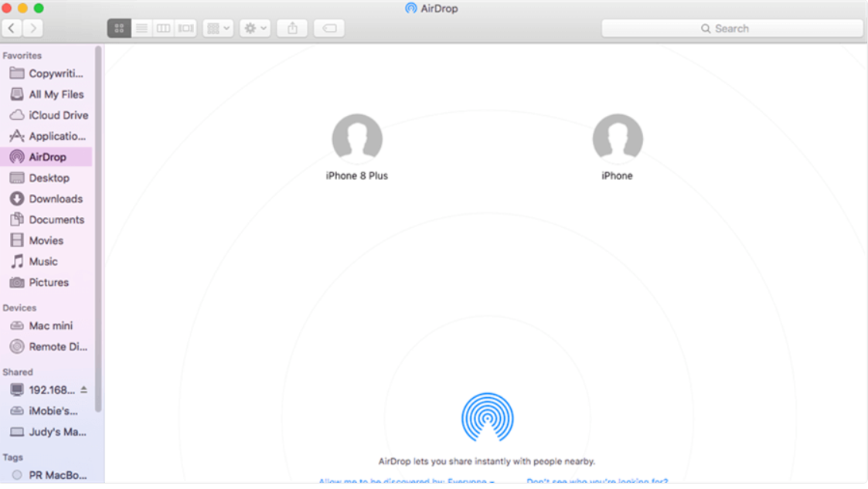Switch to list view in the toolbar
This screenshot has width=868, height=489.
coord(142,28)
